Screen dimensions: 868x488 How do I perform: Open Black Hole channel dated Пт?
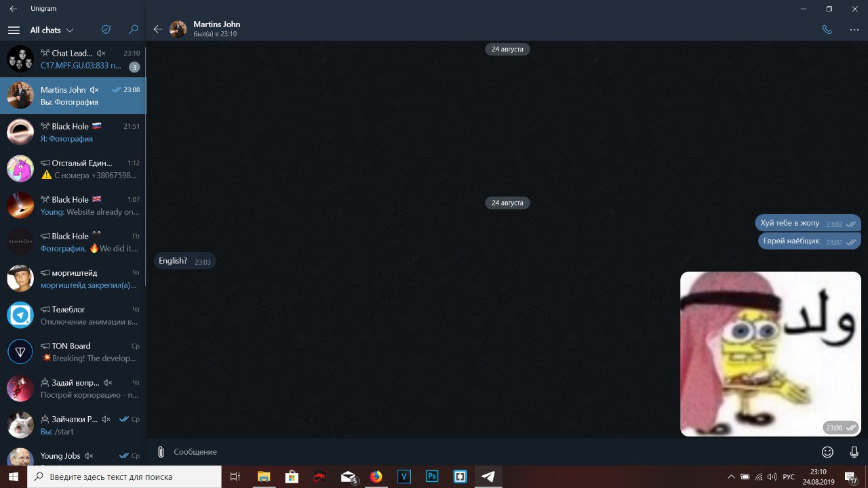coord(73,242)
